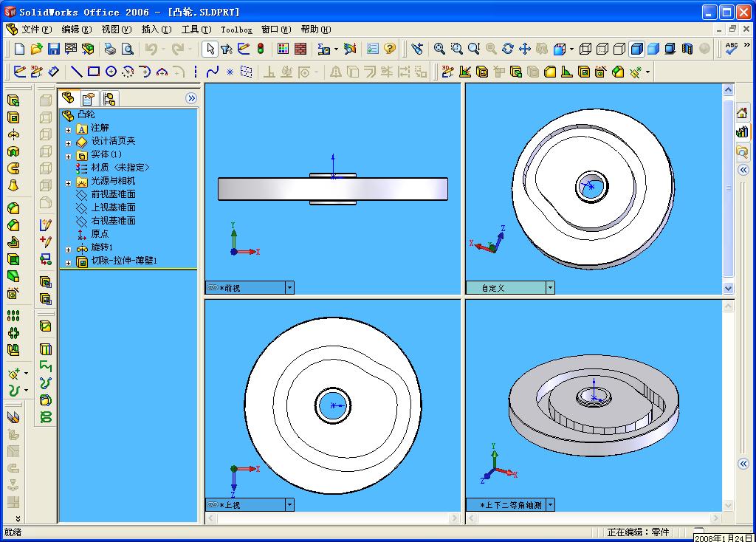Click the Zoom to Area icon
Screen dimensions: 756x542
[456, 49]
